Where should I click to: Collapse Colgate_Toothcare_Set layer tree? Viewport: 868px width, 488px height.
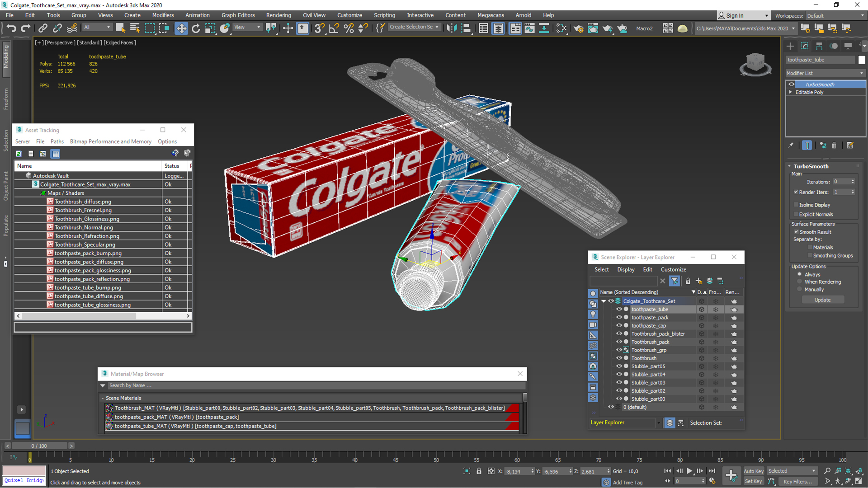604,301
